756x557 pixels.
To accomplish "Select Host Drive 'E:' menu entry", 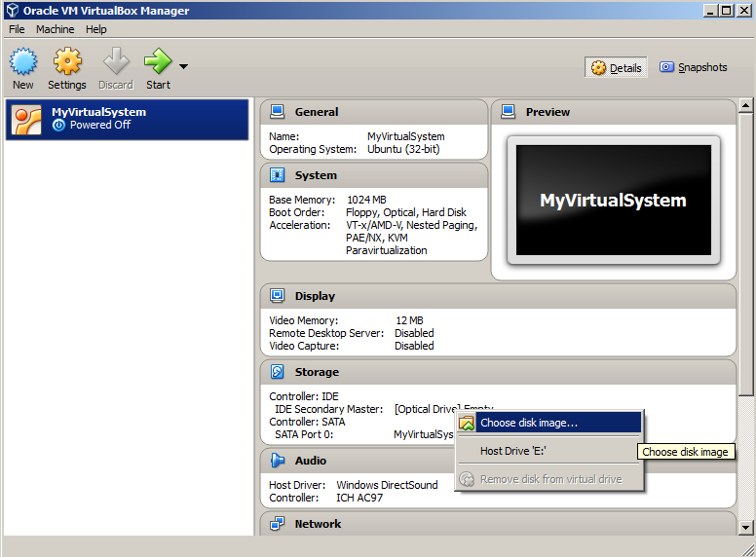I will point(549,451).
